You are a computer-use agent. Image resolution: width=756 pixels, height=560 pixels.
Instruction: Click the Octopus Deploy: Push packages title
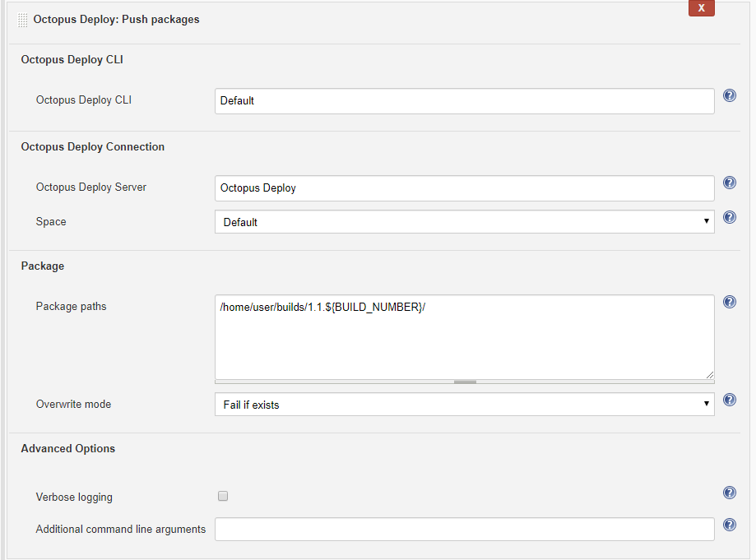click(x=116, y=19)
